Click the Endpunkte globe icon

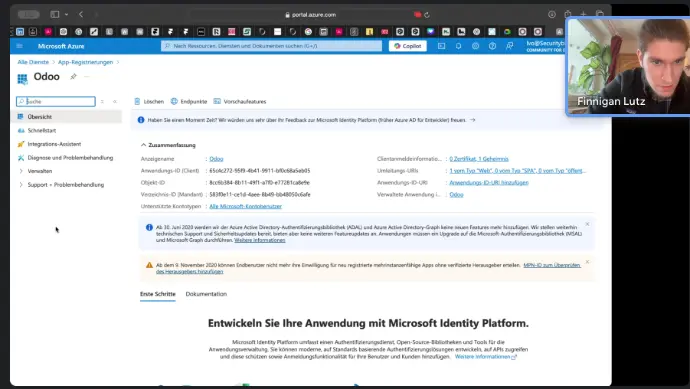click(174, 101)
